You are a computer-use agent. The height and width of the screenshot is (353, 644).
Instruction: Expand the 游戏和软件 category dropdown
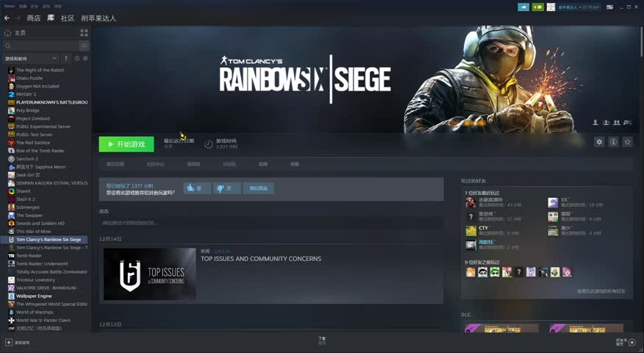pos(31,58)
